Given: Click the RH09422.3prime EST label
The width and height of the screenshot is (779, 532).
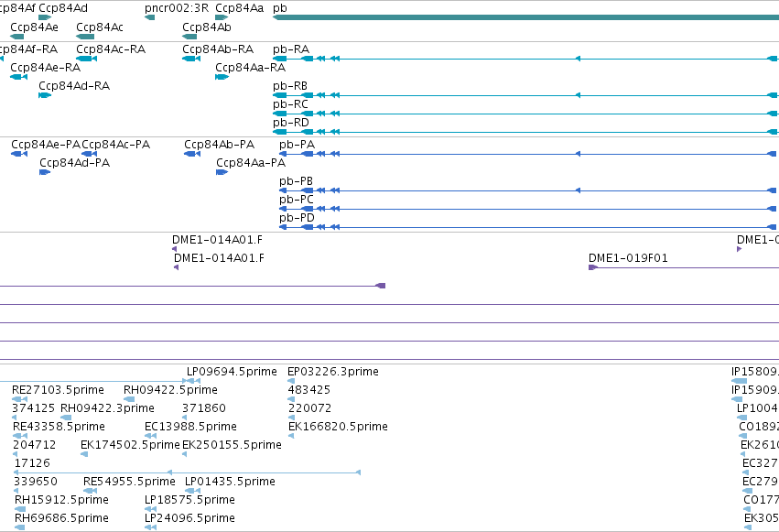Looking at the screenshot, I should coord(107,408).
